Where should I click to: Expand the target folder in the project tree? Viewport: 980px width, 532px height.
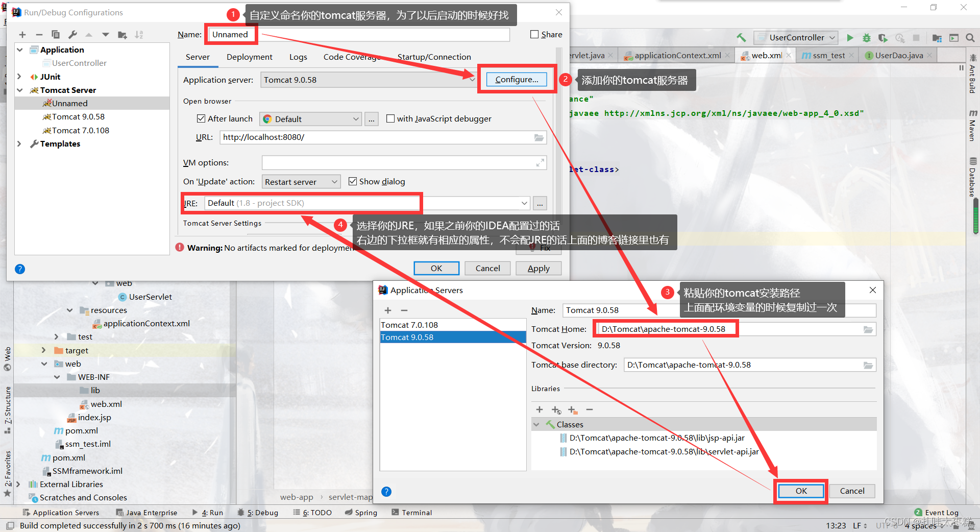click(44, 350)
